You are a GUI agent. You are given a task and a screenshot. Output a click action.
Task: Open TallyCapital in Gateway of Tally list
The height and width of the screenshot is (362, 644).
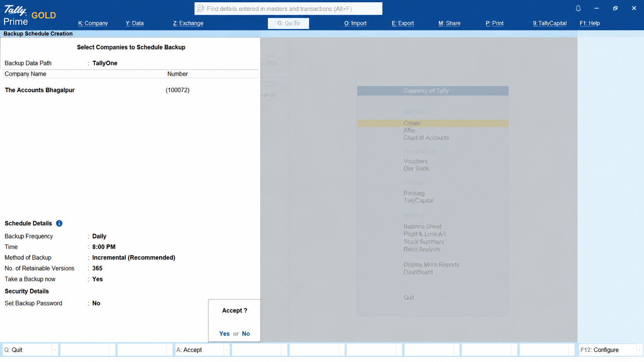418,200
